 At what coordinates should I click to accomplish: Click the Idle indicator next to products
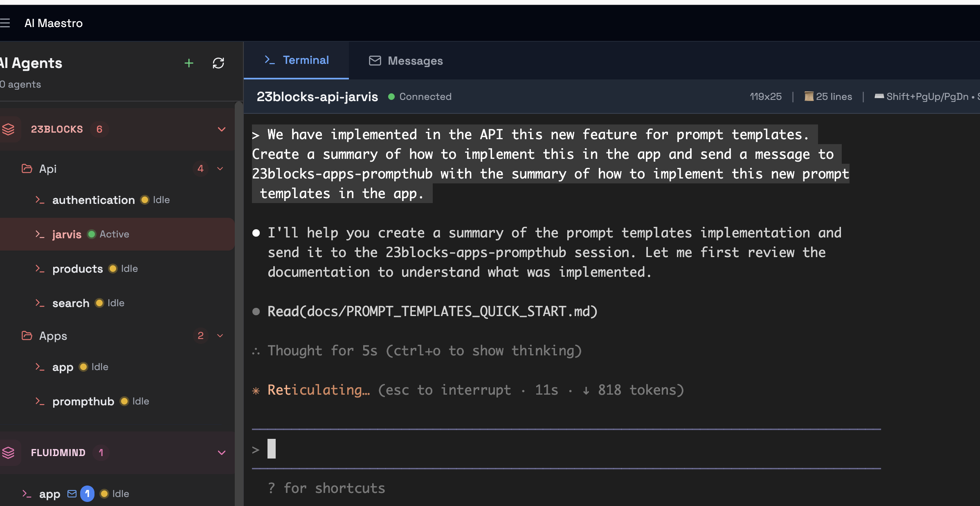point(112,269)
